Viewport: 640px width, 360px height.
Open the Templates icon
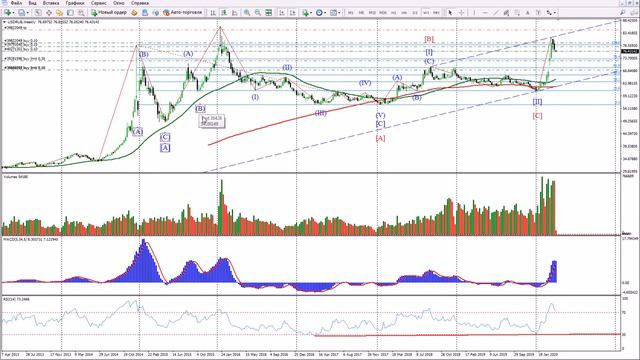[x=333, y=13]
